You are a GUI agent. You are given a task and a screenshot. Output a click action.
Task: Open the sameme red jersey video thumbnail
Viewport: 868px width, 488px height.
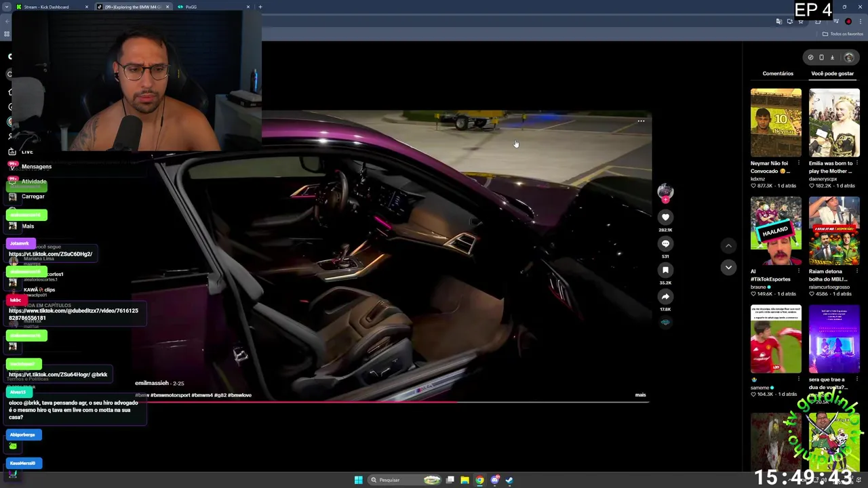[x=776, y=339]
